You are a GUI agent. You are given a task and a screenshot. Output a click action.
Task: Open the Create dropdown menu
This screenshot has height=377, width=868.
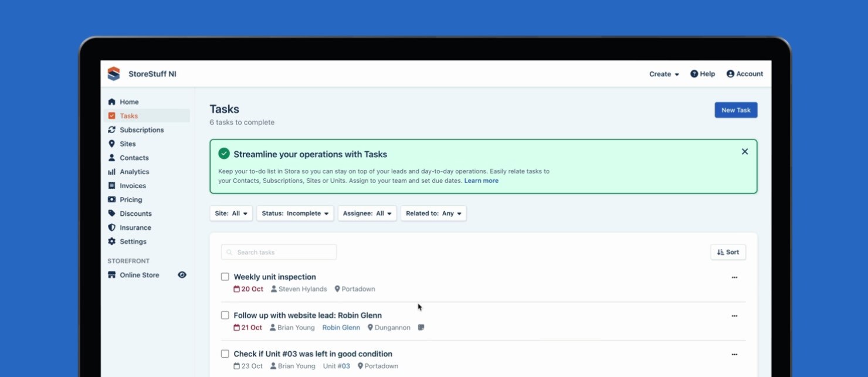[x=664, y=74]
